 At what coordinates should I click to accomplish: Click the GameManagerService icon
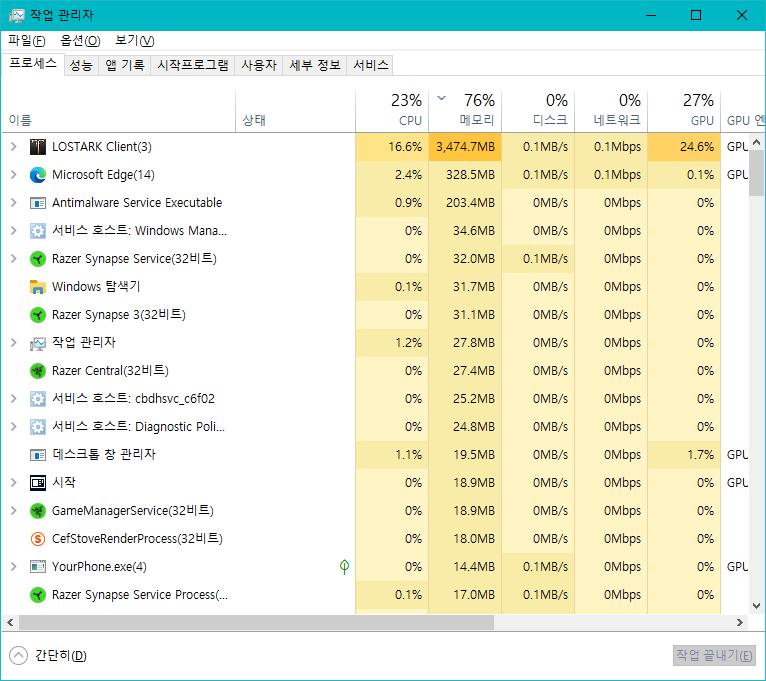[x=38, y=511]
